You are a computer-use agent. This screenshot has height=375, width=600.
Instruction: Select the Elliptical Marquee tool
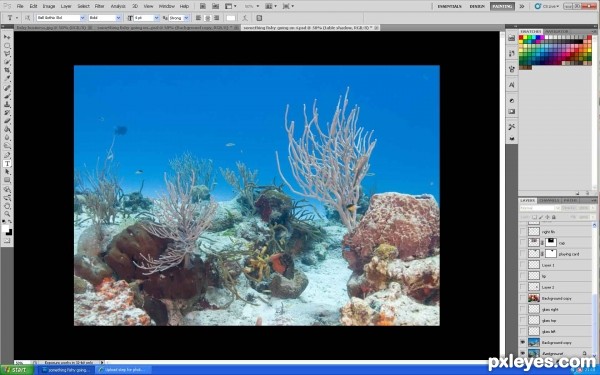tap(7, 45)
